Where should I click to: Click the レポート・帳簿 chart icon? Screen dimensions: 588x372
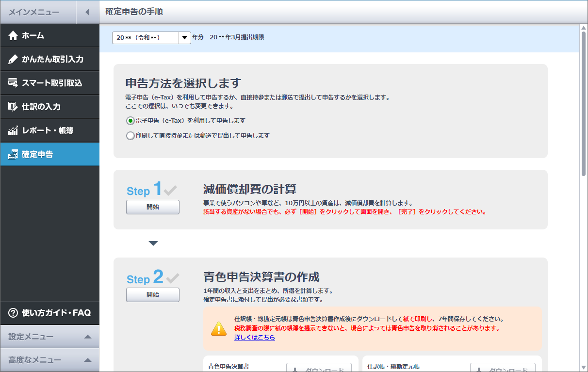tap(13, 130)
